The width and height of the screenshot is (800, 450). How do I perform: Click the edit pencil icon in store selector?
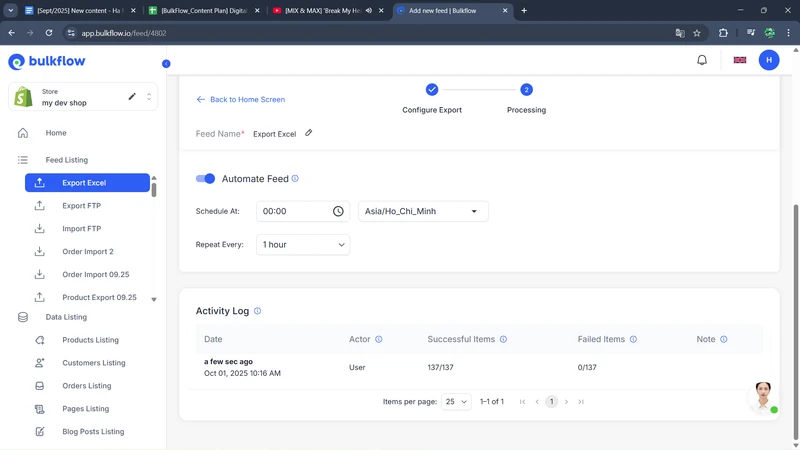pos(132,97)
